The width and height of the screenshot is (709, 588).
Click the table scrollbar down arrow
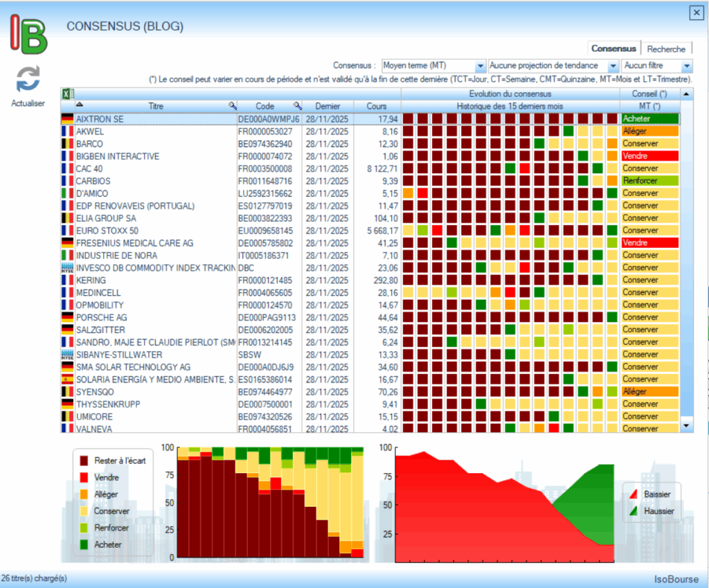[686, 425]
